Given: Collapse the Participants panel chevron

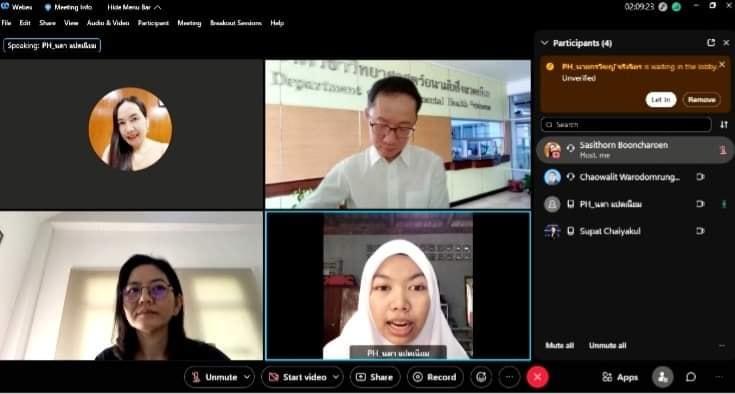Looking at the screenshot, I should 544,43.
